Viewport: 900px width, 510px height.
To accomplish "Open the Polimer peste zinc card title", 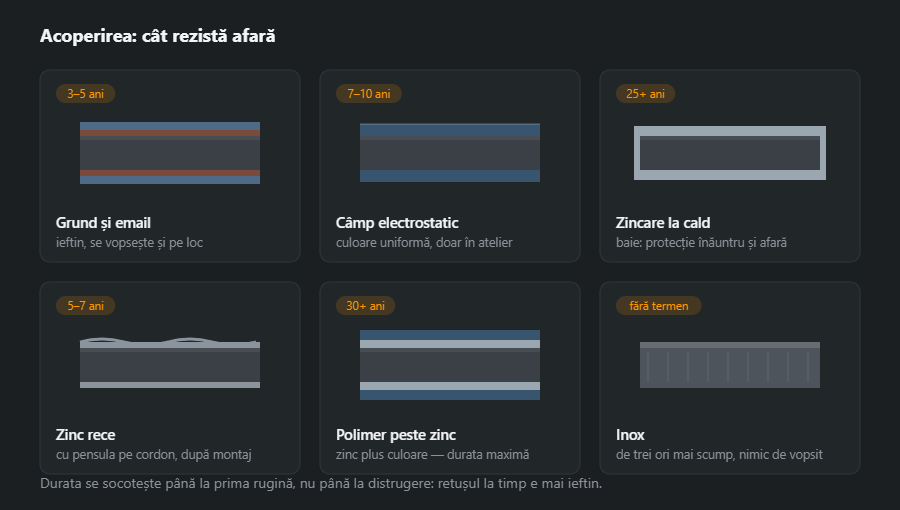I will coord(396,435).
